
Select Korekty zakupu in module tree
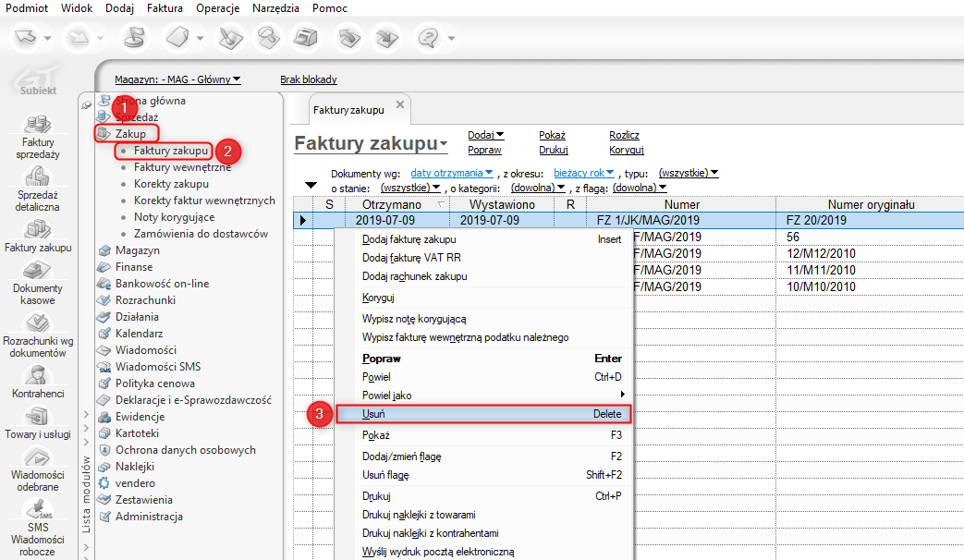pyautogui.click(x=171, y=184)
